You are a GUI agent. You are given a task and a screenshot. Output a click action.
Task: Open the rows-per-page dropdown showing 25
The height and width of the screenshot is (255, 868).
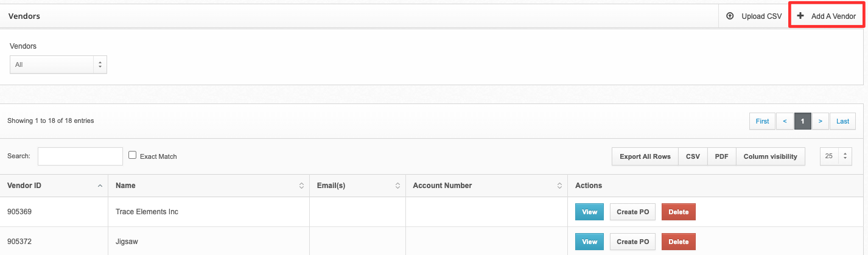coord(836,156)
